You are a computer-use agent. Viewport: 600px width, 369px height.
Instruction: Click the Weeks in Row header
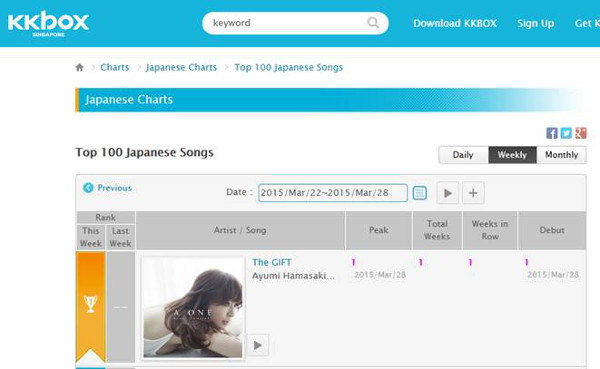click(490, 230)
